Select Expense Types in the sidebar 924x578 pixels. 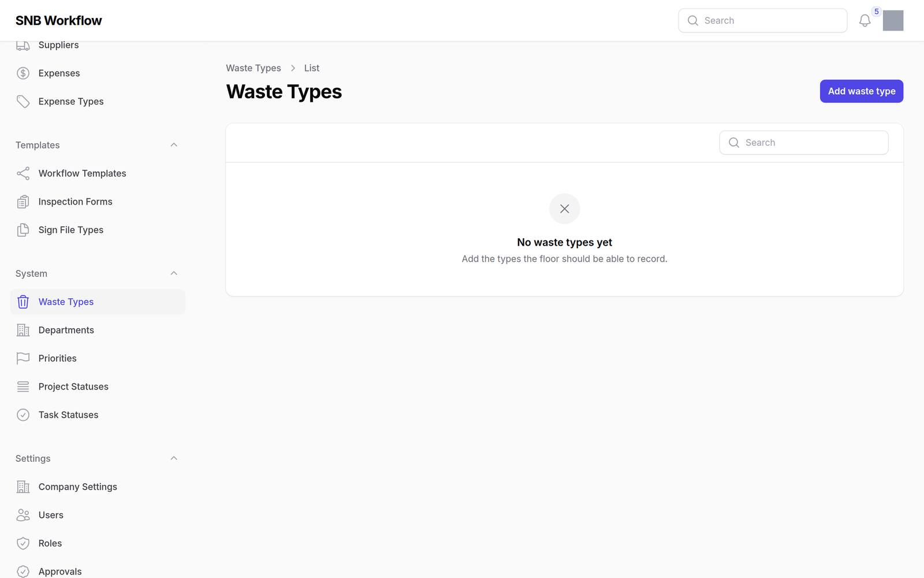[x=98, y=102]
